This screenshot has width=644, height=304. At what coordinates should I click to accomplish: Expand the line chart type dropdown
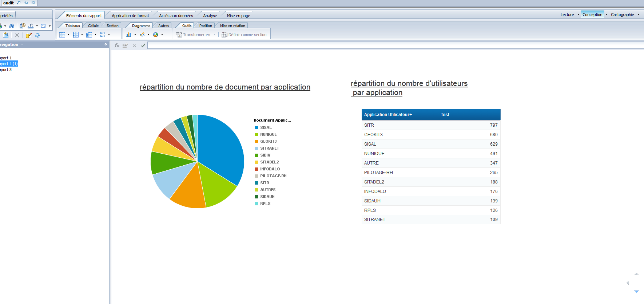[x=148, y=35]
